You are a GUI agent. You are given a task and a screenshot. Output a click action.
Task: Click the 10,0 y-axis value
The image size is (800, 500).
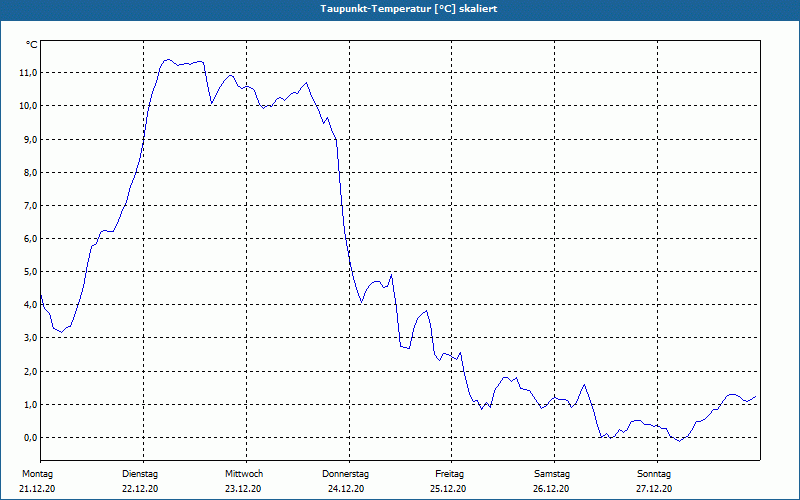28,106
